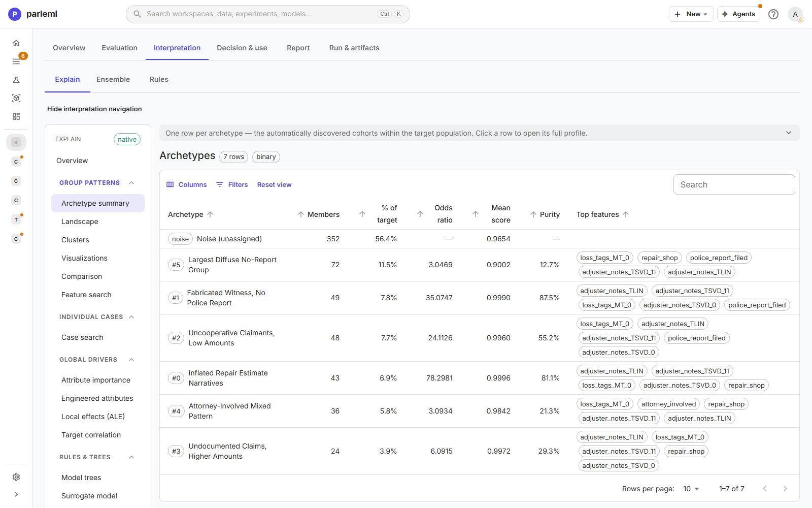Image resolution: width=812 pixels, height=508 pixels.
Task: Click Hide interpretation navigation
Action: pos(94,109)
